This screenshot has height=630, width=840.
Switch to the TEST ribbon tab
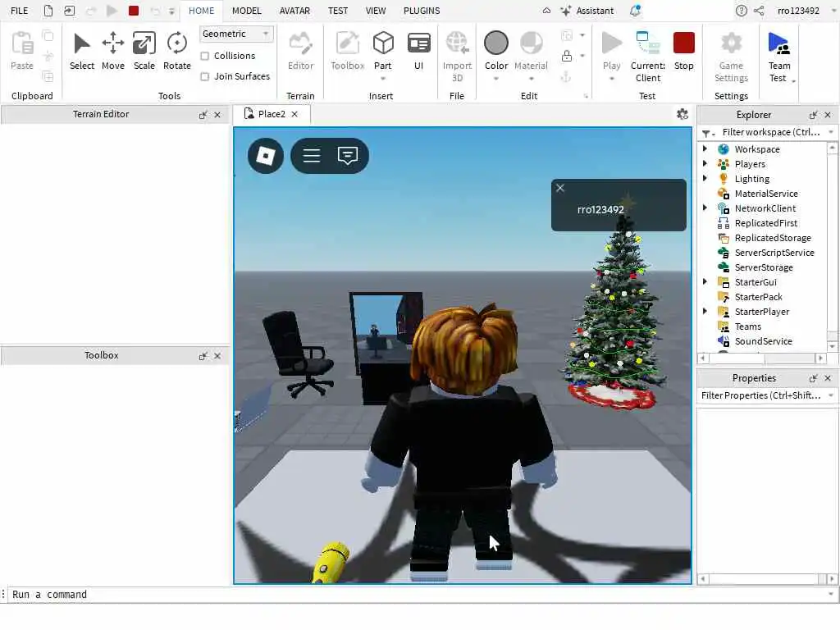click(x=338, y=11)
